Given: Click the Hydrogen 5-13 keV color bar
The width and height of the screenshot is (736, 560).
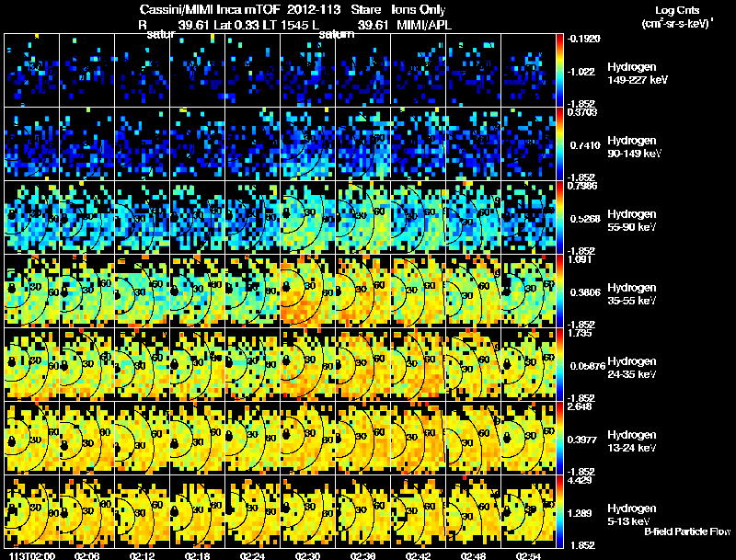Looking at the screenshot, I should (559, 512).
